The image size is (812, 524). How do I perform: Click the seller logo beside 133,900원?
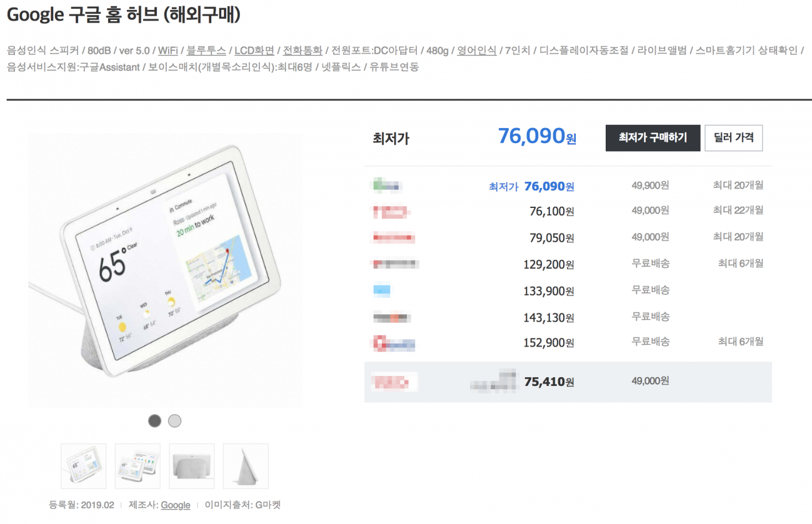pyautogui.click(x=382, y=290)
